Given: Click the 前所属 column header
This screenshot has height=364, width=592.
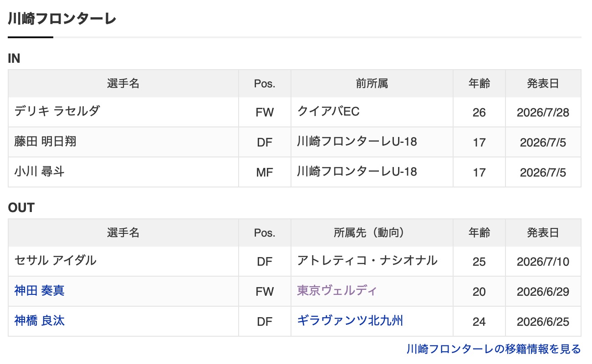Looking at the screenshot, I should click(x=372, y=83).
